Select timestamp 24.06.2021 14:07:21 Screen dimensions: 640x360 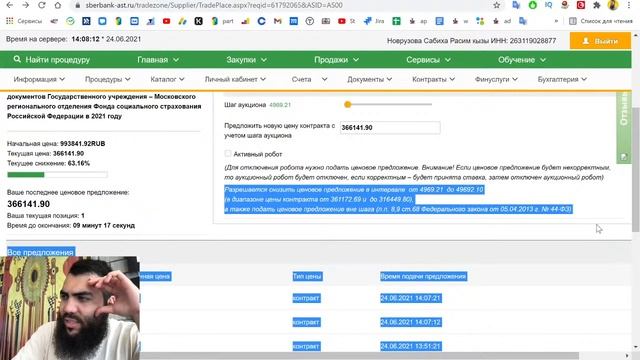pos(410,298)
